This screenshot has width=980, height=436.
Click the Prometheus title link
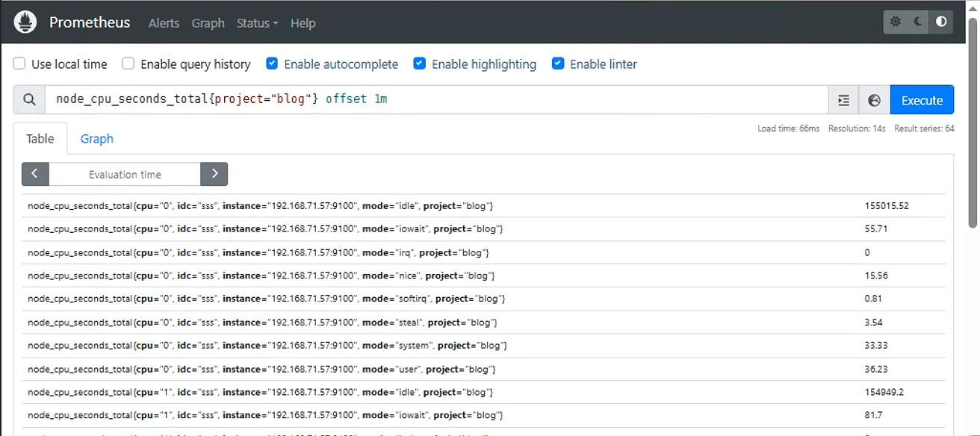(90, 22)
